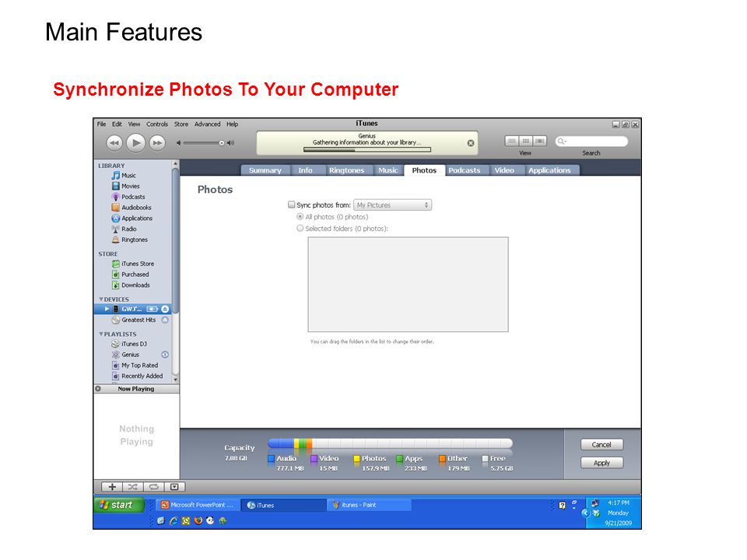
Task: Click the Previous track rewind button
Action: point(114,143)
